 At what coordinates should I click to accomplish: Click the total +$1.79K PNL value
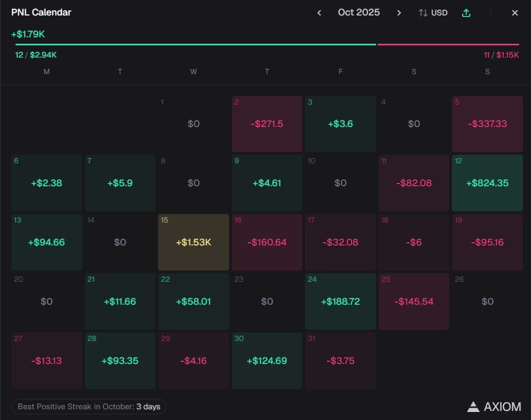[28, 34]
